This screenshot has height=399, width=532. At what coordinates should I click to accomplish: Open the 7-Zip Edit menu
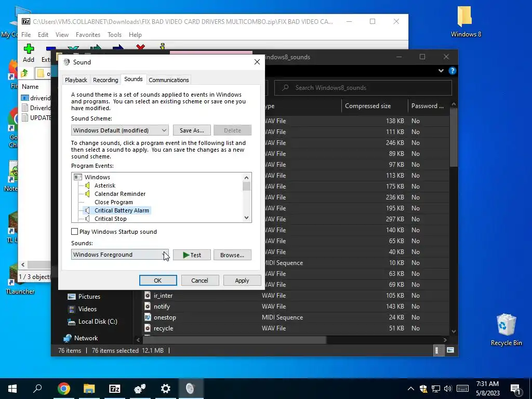pos(43,35)
